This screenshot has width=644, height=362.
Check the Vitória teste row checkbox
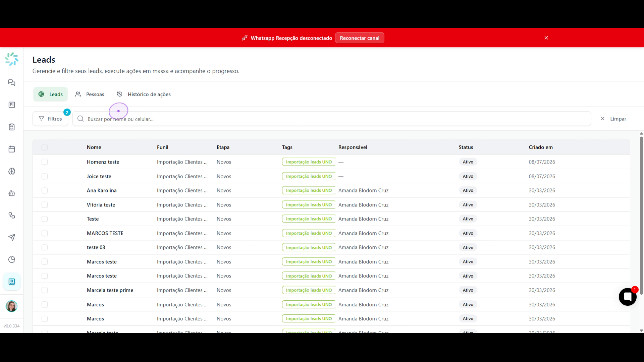(x=45, y=205)
